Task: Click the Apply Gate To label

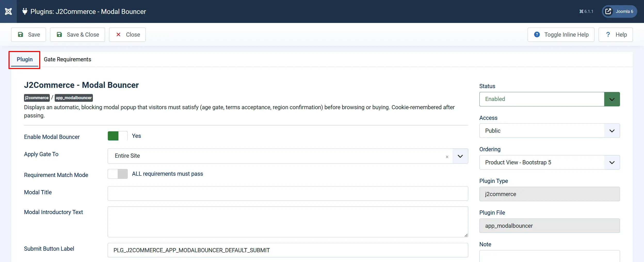Action: tap(41, 154)
